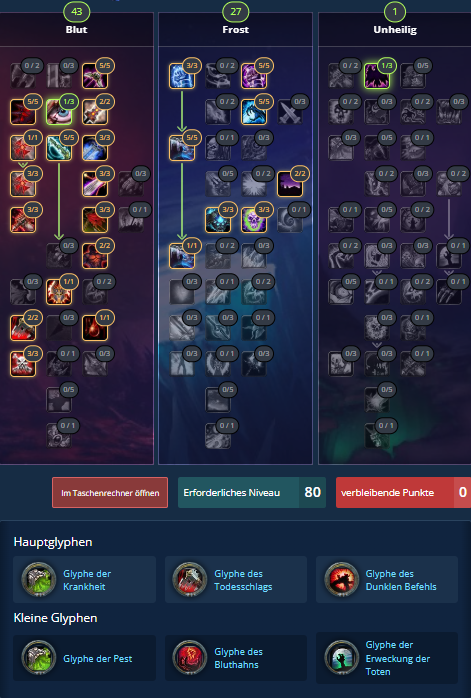Click the verbleibende Punkte counter
This screenshot has height=698, width=471.
click(403, 492)
